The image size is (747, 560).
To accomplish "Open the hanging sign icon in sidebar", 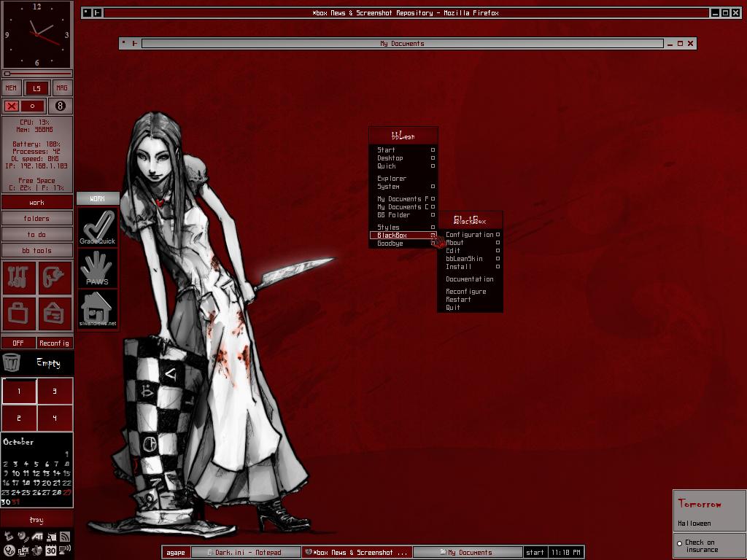I will click(55, 314).
